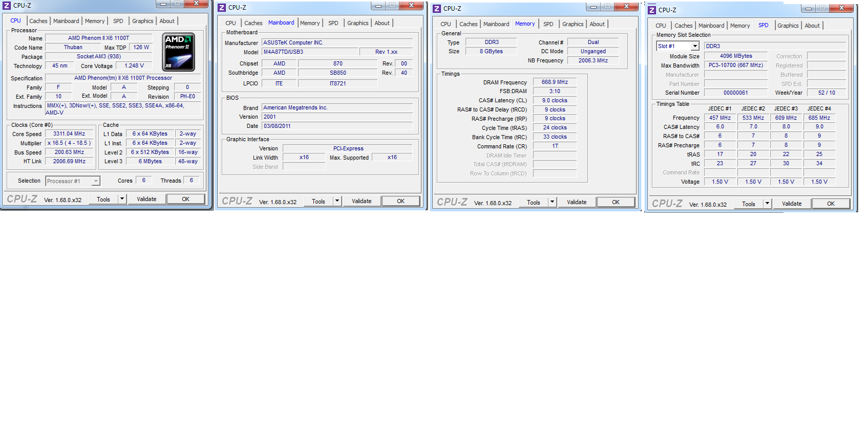Open Graphics tab in Mainboard window
The height and width of the screenshot is (443, 868).
pyautogui.click(x=358, y=23)
